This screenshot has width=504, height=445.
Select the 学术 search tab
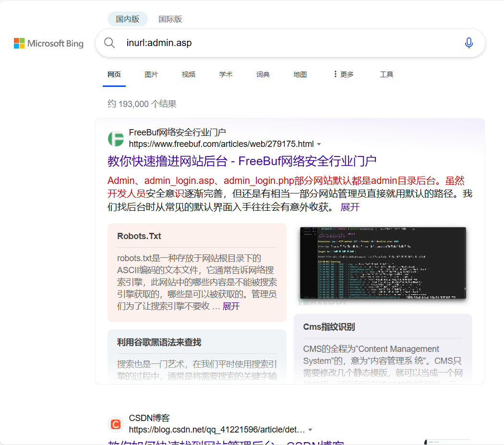tap(226, 74)
